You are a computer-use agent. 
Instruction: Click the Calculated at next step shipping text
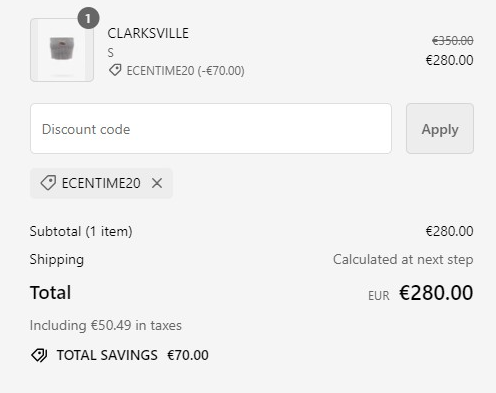tap(403, 259)
